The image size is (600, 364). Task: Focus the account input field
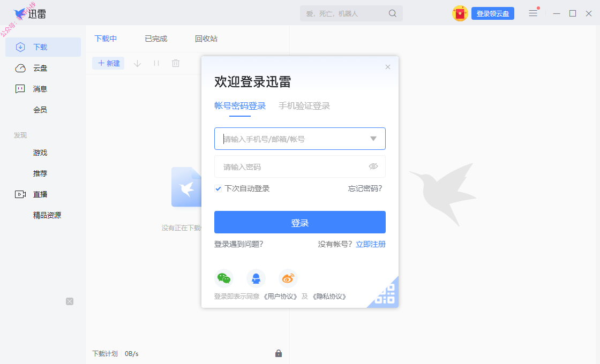pos(300,139)
